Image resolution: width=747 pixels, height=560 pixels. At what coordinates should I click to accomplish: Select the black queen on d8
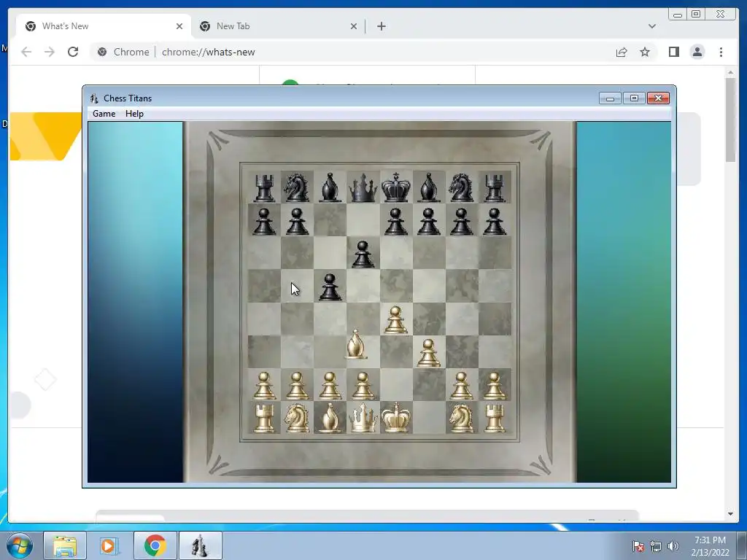pyautogui.click(x=363, y=187)
